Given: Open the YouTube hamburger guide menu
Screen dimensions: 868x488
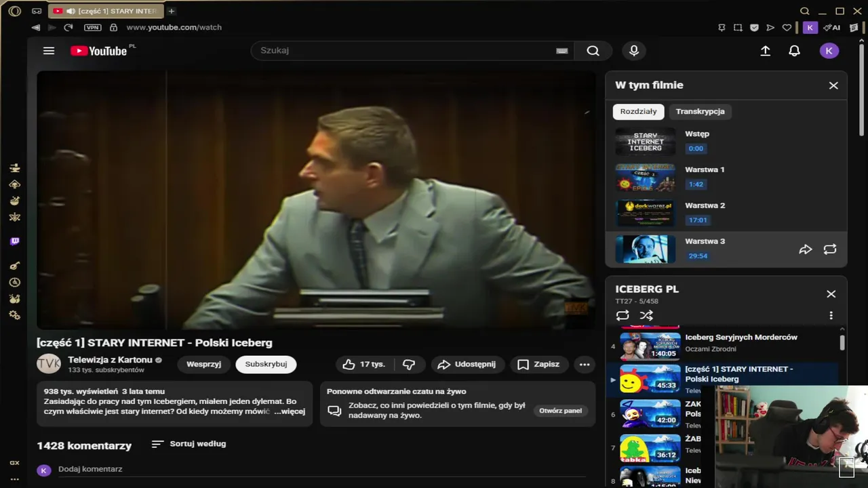Looking at the screenshot, I should click(x=49, y=51).
